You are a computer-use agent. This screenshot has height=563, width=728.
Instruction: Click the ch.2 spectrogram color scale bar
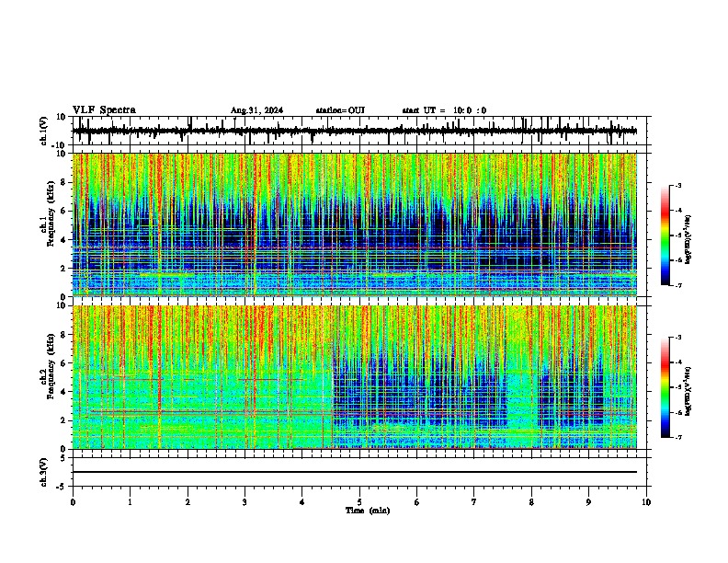[x=665, y=387]
